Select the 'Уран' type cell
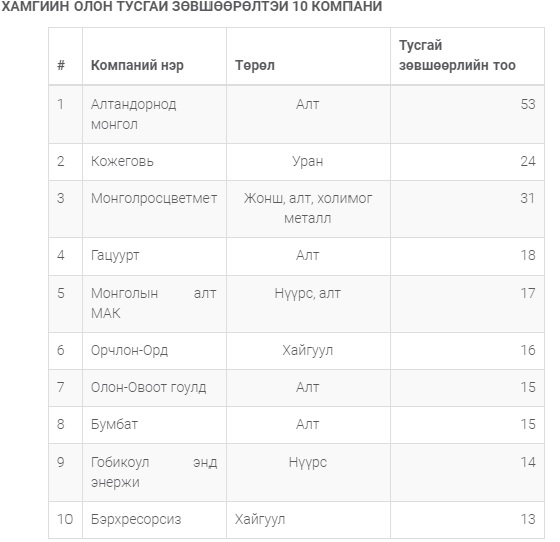The image size is (560, 542). 308,162
